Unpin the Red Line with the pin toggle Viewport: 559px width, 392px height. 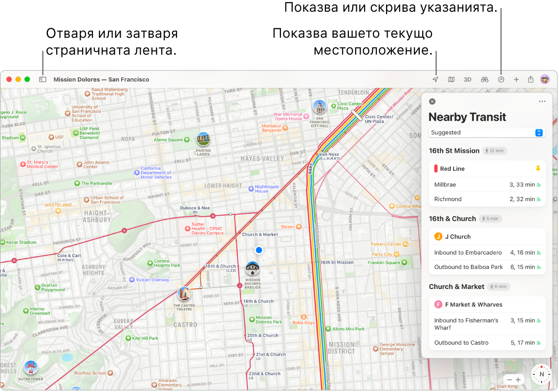pos(538,168)
